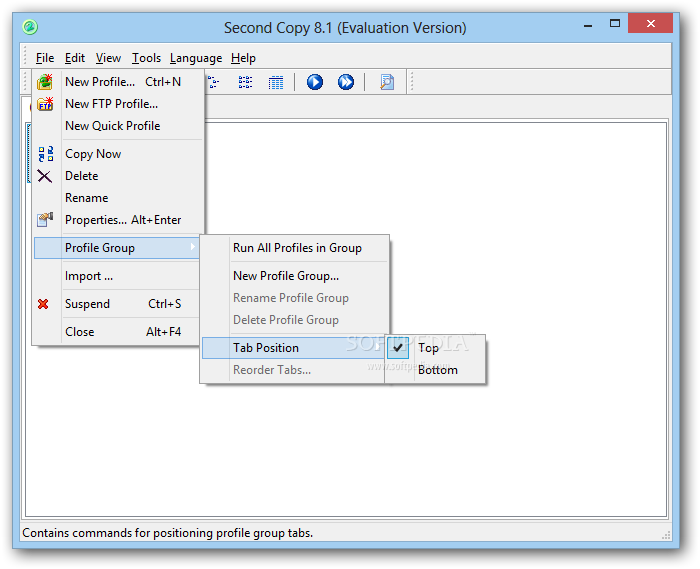Viewport: 700px width, 569px height.
Task: Set tab position to Top
Action: click(435, 348)
